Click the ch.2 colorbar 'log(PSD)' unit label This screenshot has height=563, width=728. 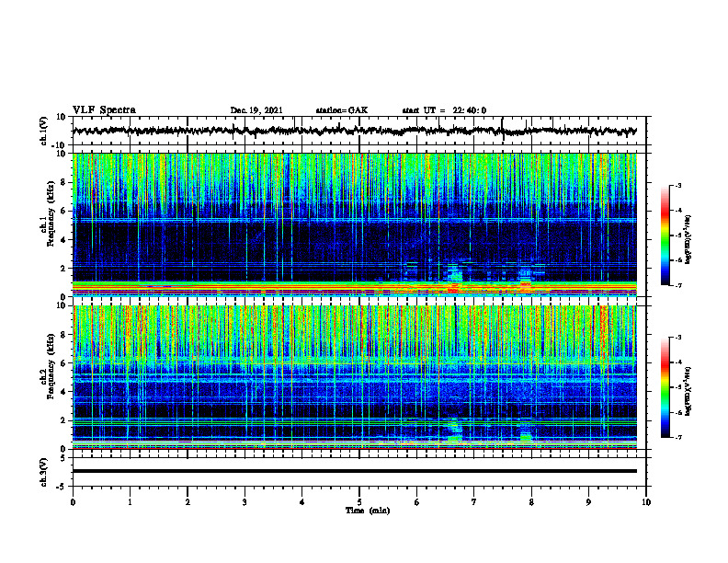[x=688, y=391]
